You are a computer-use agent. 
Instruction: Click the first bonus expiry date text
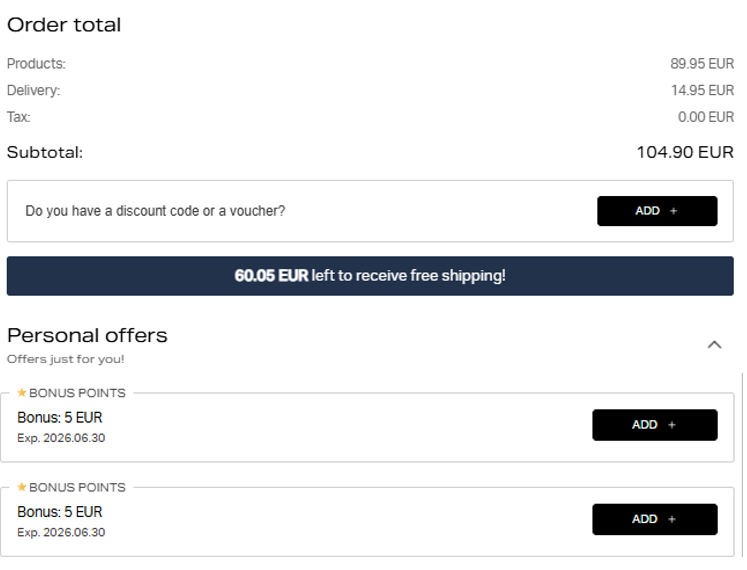pyautogui.click(x=61, y=438)
